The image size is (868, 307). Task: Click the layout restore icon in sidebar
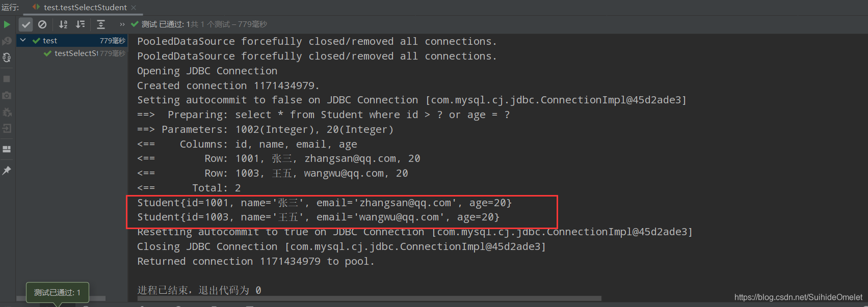pos(7,149)
